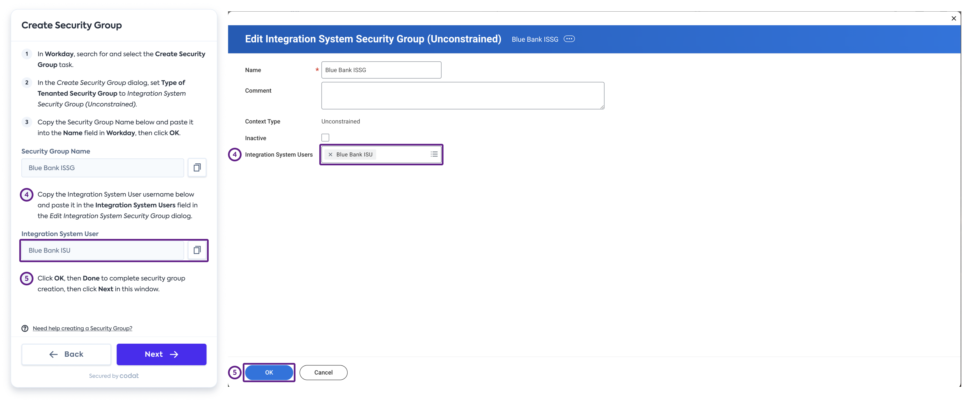The height and width of the screenshot is (402, 980).
Task: Close the Edit Integration System Security Group dialog
Action: tap(954, 18)
